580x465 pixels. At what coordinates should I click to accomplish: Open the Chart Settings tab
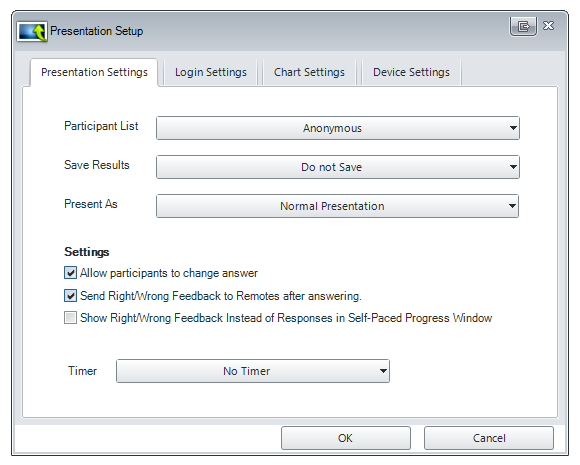(309, 72)
